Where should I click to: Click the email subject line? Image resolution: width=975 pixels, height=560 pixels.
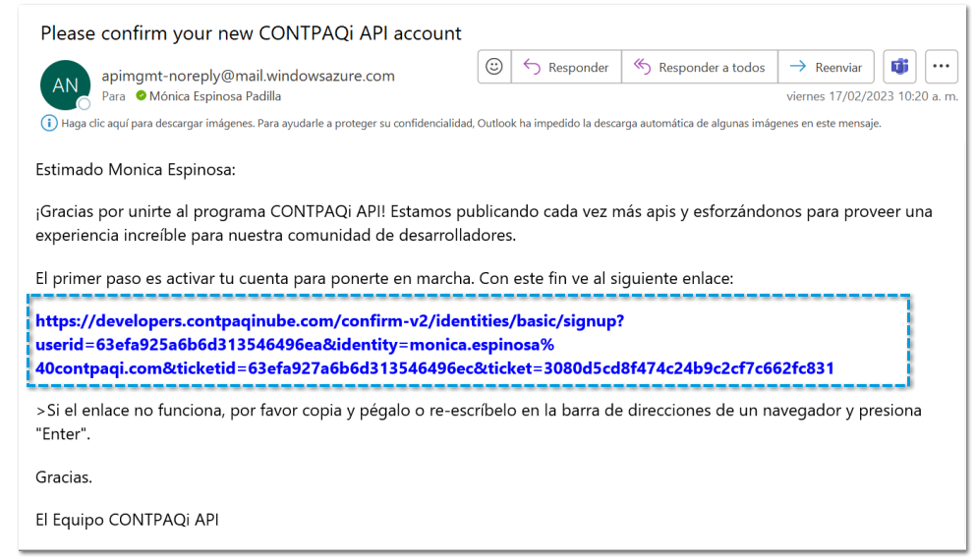point(252,33)
